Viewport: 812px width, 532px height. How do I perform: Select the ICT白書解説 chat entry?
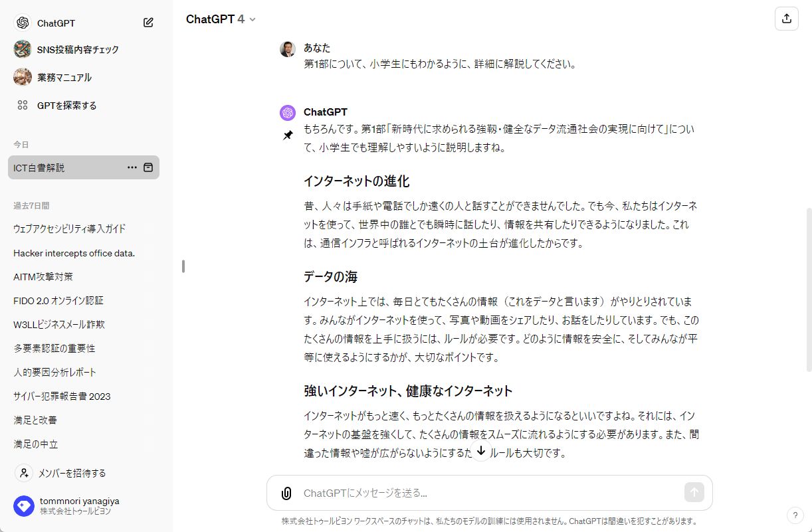(x=84, y=167)
